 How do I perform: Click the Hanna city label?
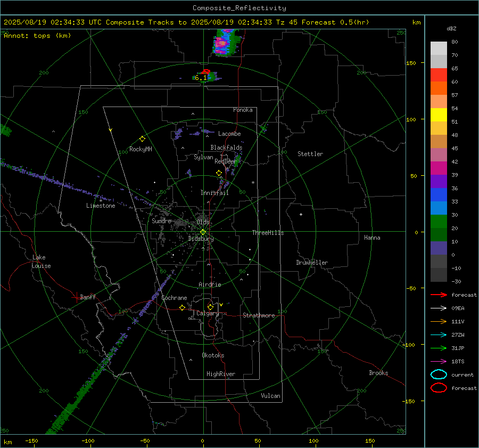[372, 238]
